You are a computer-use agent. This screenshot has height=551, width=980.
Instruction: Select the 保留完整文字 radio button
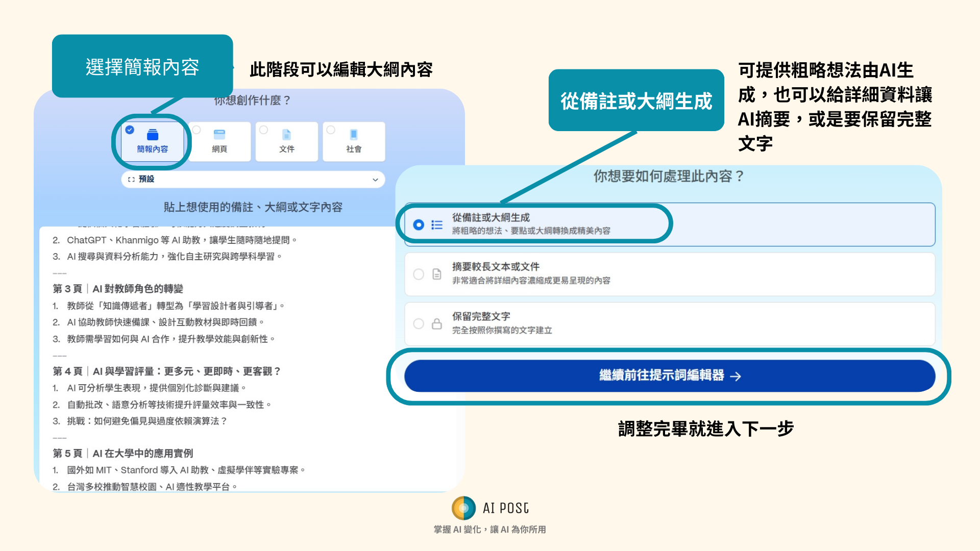[419, 324]
